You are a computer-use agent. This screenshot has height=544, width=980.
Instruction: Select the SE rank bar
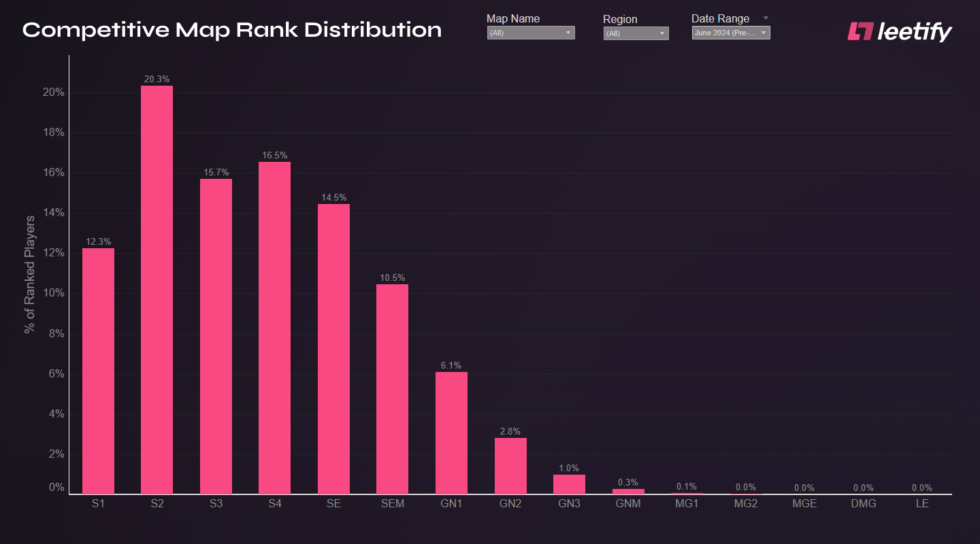coord(333,349)
